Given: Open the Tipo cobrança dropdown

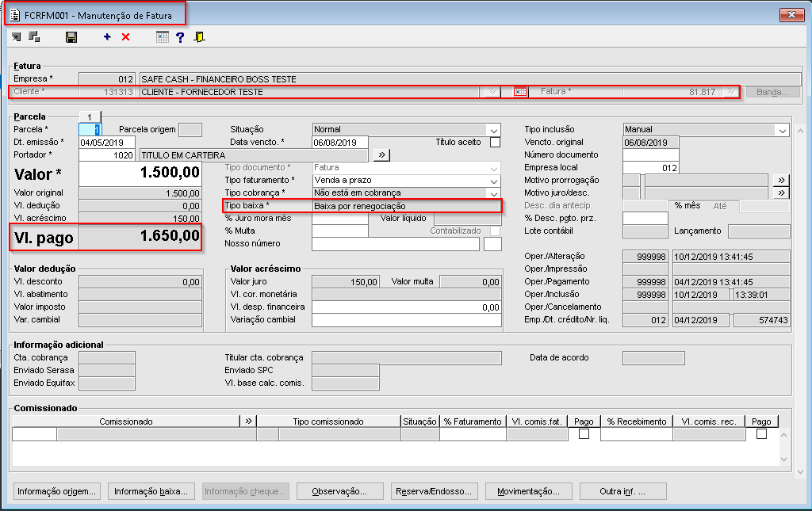Looking at the screenshot, I should [493, 193].
